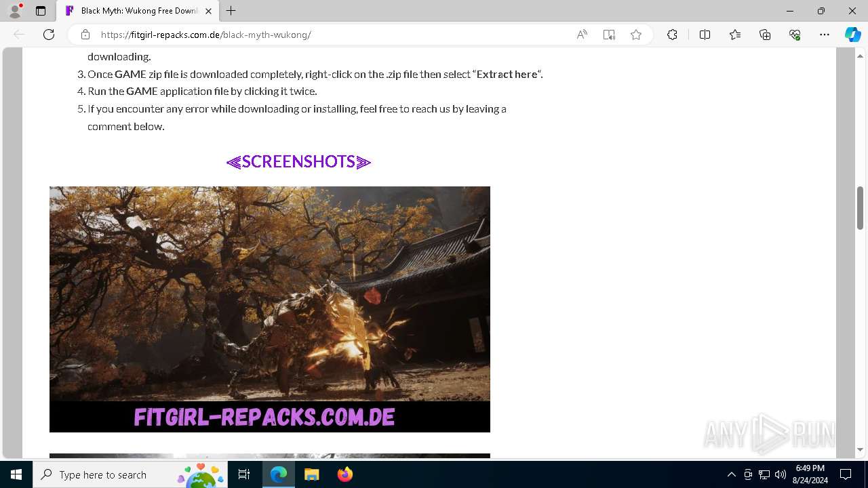This screenshot has width=868, height=488.
Task: Open Settings and more menu
Action: coord(825,35)
